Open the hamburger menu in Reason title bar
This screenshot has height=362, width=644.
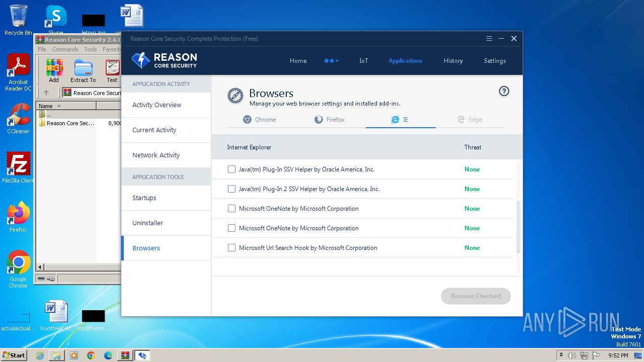[489, 39]
